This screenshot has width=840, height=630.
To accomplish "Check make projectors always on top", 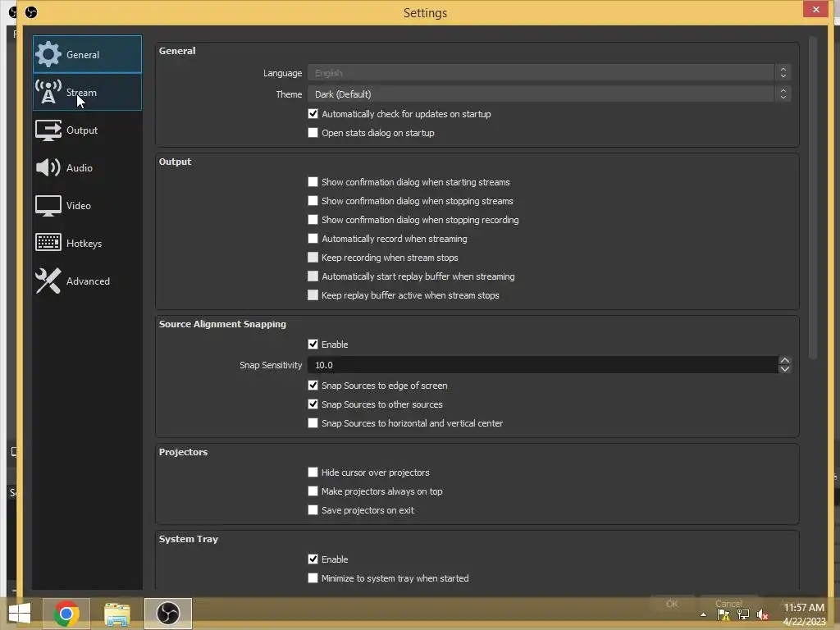I will pos(313,491).
